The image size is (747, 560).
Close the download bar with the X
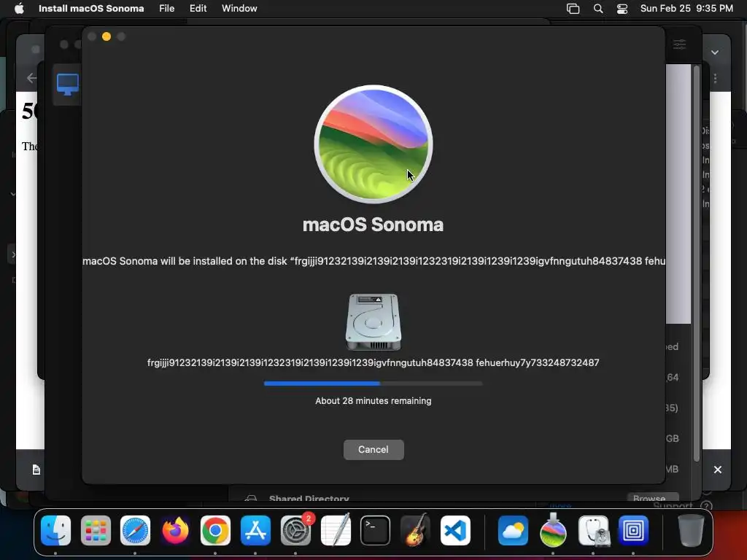coord(718,470)
